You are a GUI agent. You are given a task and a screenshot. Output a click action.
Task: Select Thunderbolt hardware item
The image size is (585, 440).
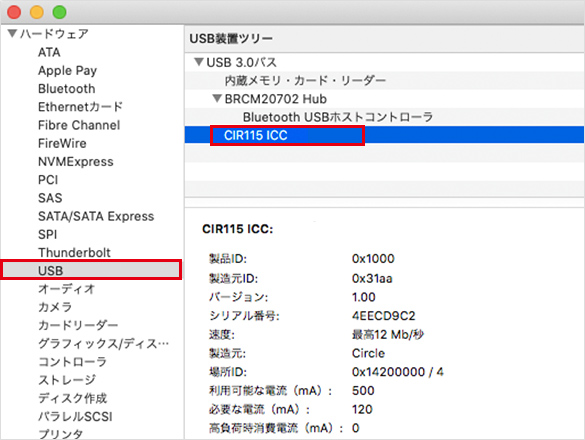74,253
